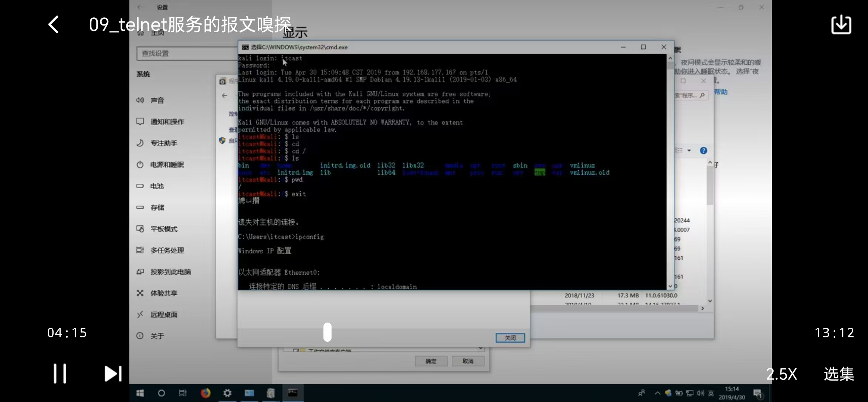Image resolution: width=868 pixels, height=402 pixels.
Task: Go back using the player's back arrow
Action: (x=54, y=25)
